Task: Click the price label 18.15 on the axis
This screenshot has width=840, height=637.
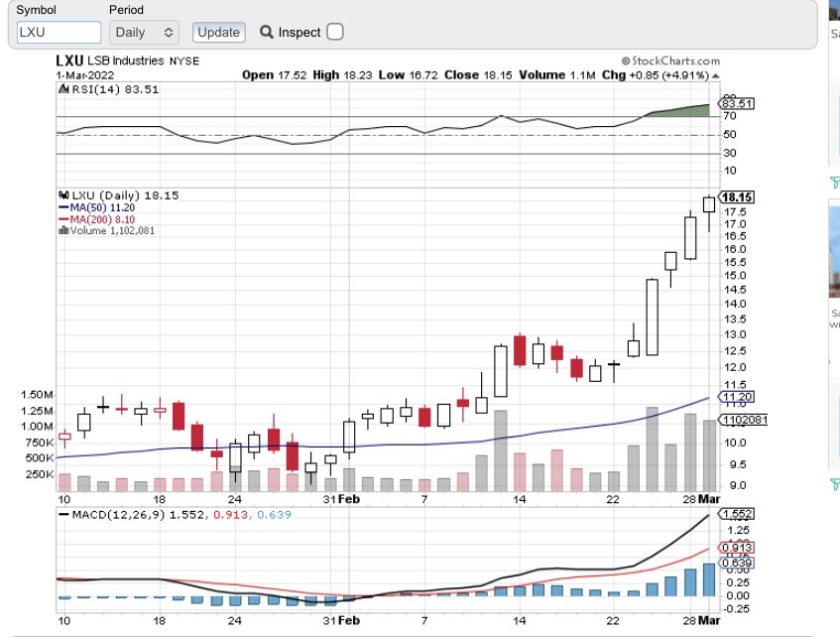Action: [x=736, y=197]
